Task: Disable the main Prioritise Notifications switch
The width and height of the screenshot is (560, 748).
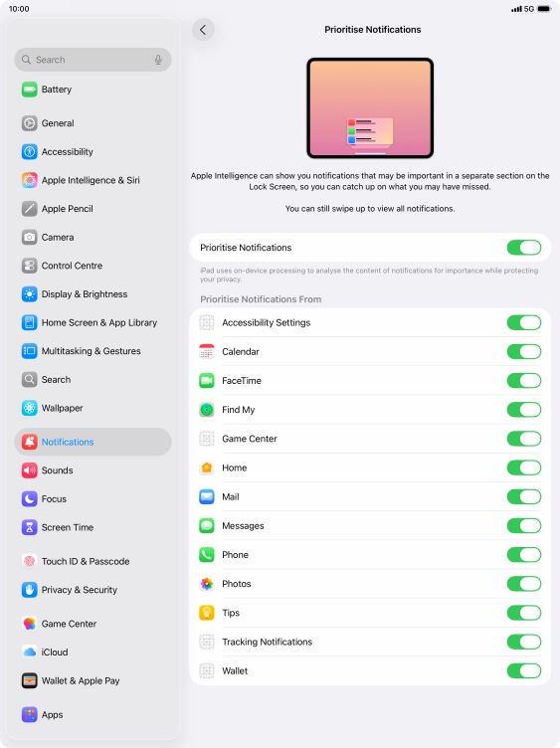Action: 524,248
